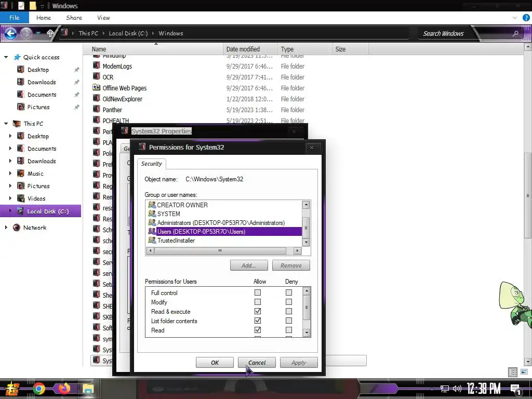Select CREATOR OWNER group icon
Viewport: 532px width, 399px height.
tap(152, 205)
